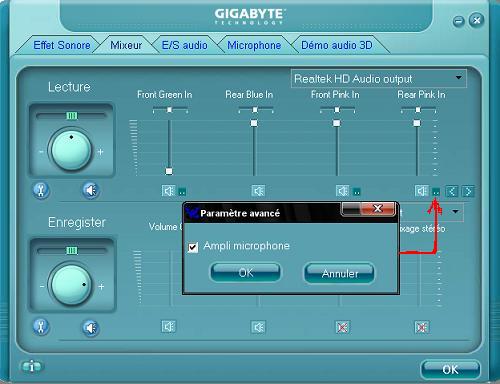Toggle mute under Rear Blue In slider
This screenshot has width=500, height=384.
(258, 191)
